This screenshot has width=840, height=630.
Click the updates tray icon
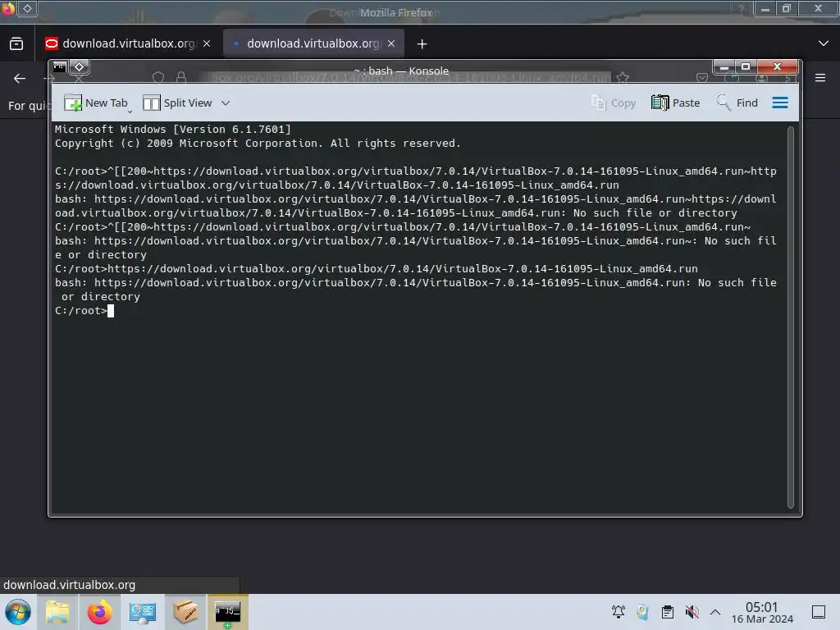(x=642, y=612)
